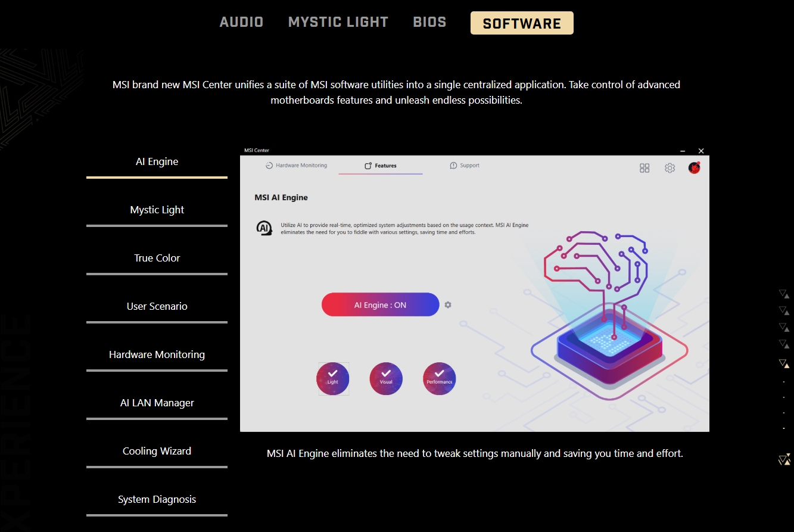Image resolution: width=794 pixels, height=532 pixels.
Task: Toggle the Visual AI option
Action: tap(386, 378)
